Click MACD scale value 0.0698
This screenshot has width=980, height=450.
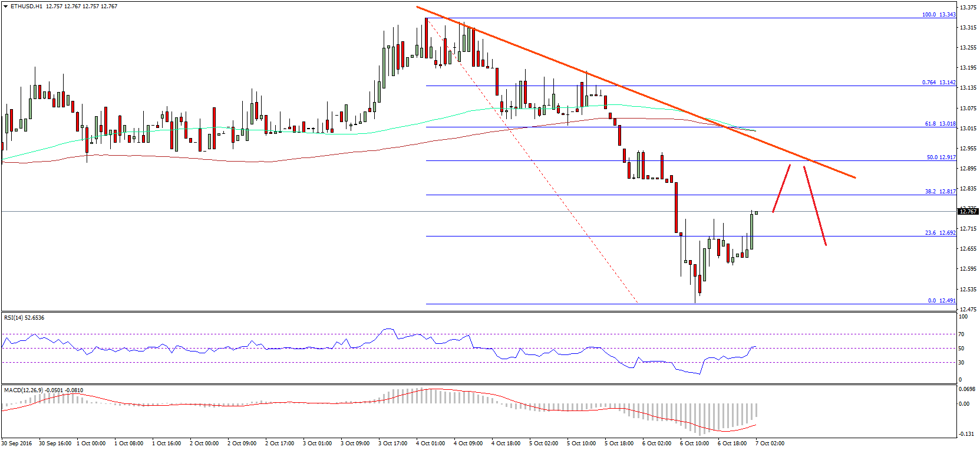pos(967,389)
